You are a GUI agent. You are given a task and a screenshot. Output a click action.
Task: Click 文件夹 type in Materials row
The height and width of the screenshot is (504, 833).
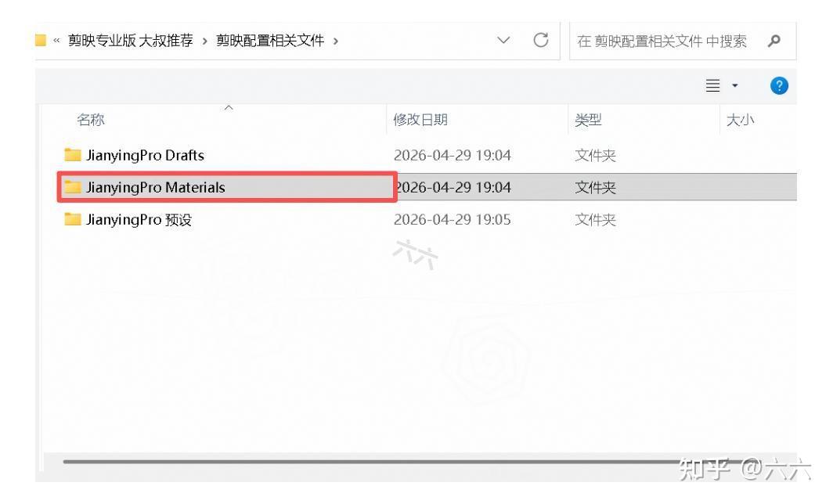(x=595, y=187)
